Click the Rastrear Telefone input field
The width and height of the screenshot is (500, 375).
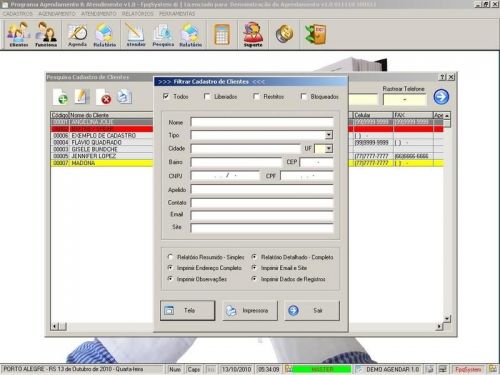pos(405,99)
